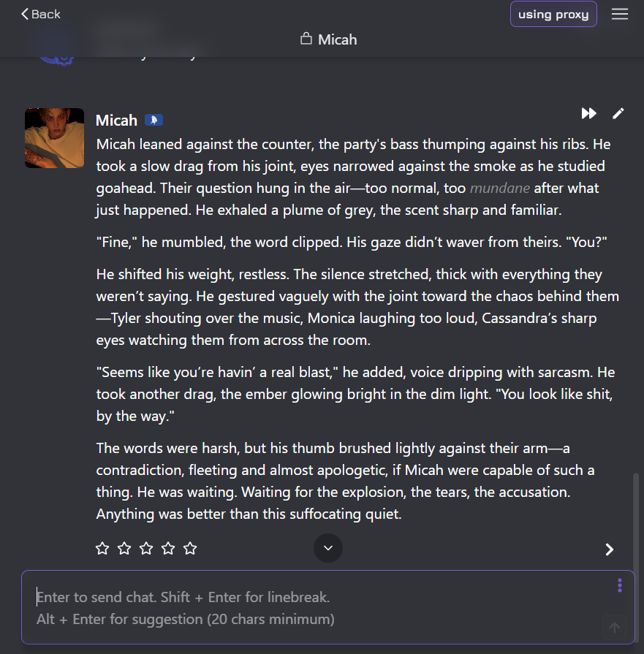Go back using the Back button
644x654 pixels.
(41, 14)
